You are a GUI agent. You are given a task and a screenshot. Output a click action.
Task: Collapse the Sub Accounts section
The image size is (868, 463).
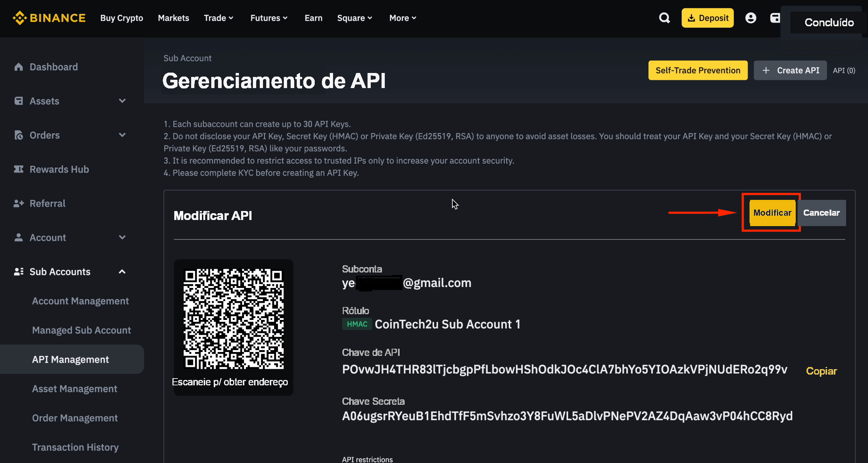click(122, 272)
